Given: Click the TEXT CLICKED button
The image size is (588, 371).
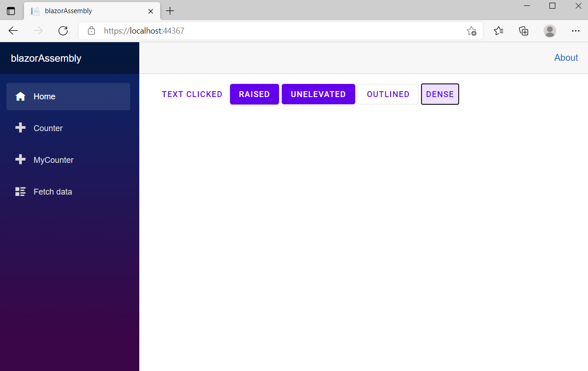Looking at the screenshot, I should [x=192, y=94].
